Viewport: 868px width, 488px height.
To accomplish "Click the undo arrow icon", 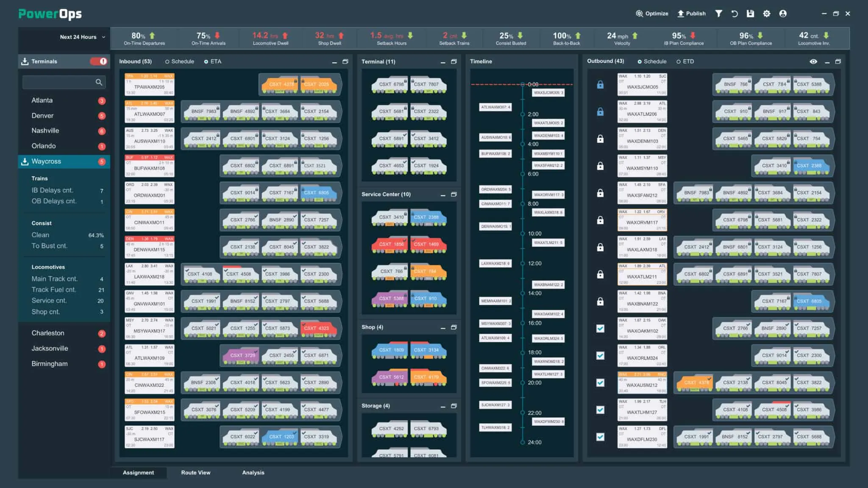I will 734,14.
